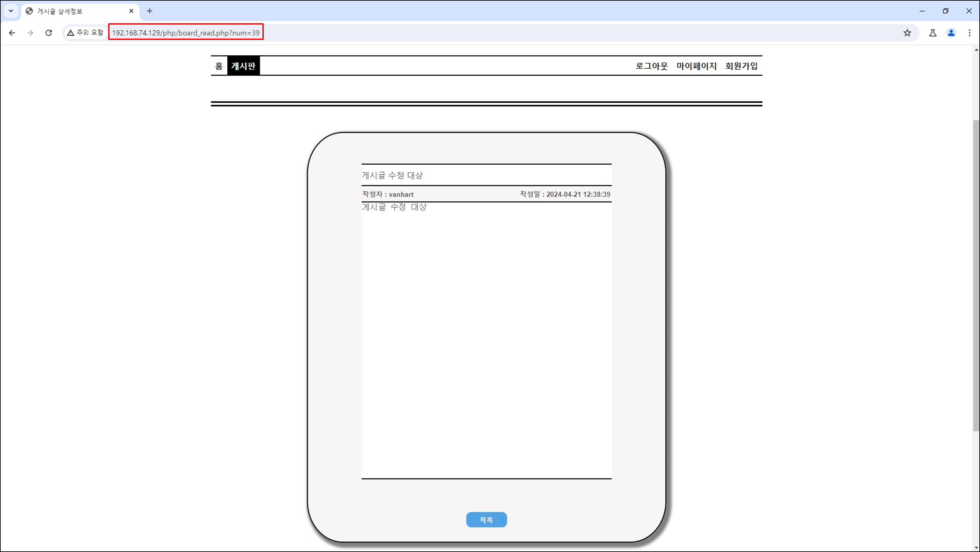The height and width of the screenshot is (552, 980).
Task: Click the scrollbar up arrow
Action: click(x=976, y=50)
